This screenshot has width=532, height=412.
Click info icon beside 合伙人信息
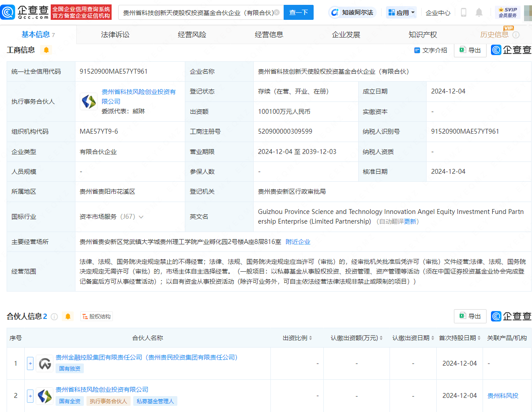(x=54, y=316)
